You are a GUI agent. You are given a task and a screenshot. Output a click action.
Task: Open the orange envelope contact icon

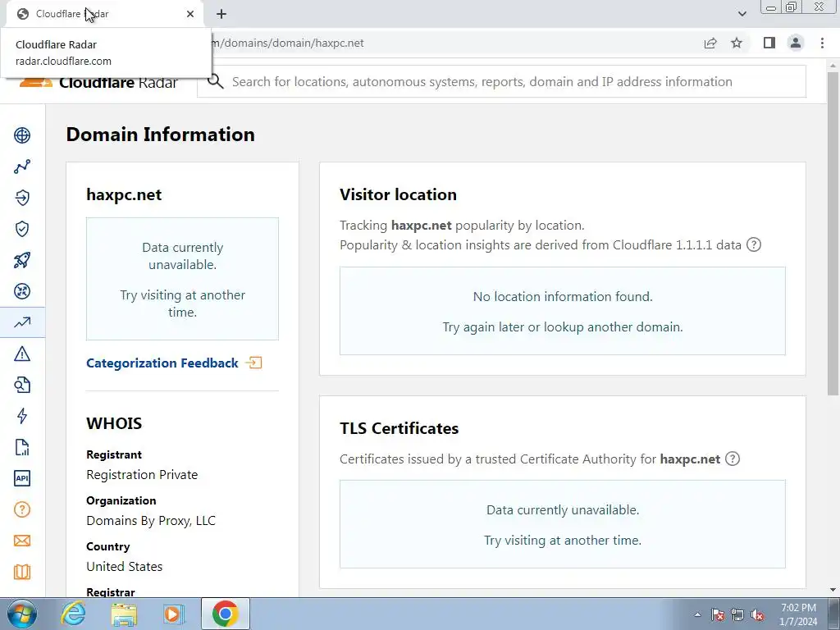22,541
